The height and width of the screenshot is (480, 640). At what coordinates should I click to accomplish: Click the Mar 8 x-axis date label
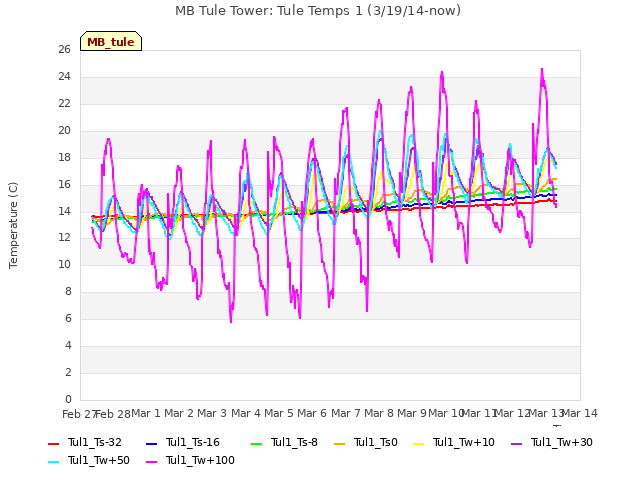(x=379, y=413)
